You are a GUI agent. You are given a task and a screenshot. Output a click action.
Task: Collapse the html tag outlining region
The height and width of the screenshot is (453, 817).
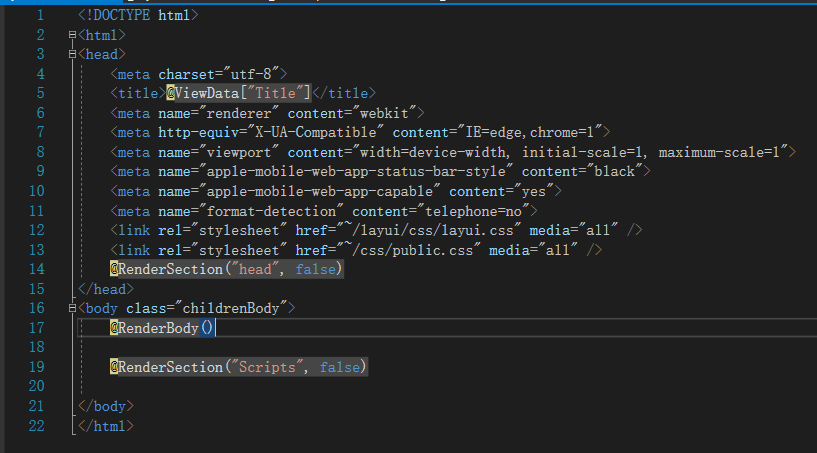coord(72,35)
